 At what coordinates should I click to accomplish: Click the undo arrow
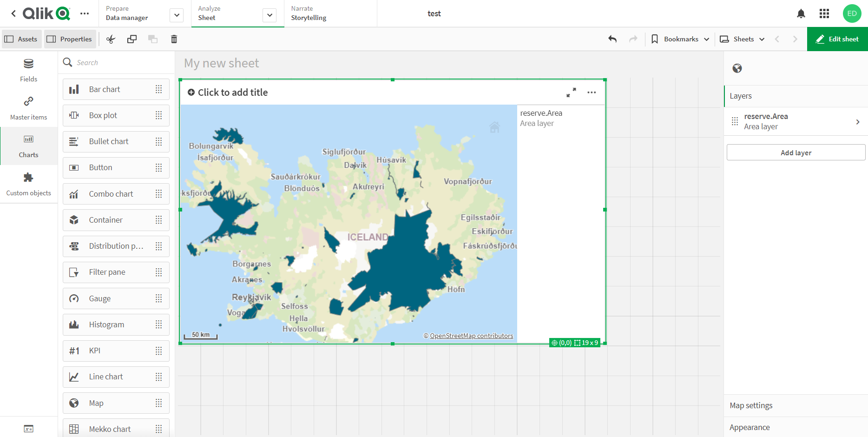(612, 39)
